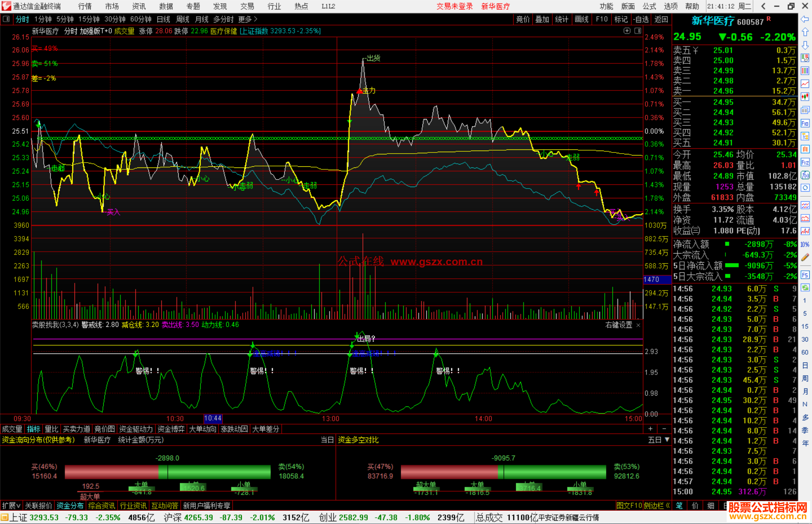Select the 综合资讯 bottom tab
This screenshot has height=524, width=812.
101,506
